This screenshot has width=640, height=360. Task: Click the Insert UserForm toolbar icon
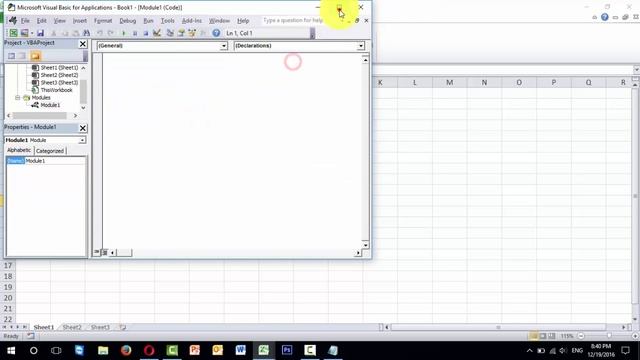(x=25, y=33)
